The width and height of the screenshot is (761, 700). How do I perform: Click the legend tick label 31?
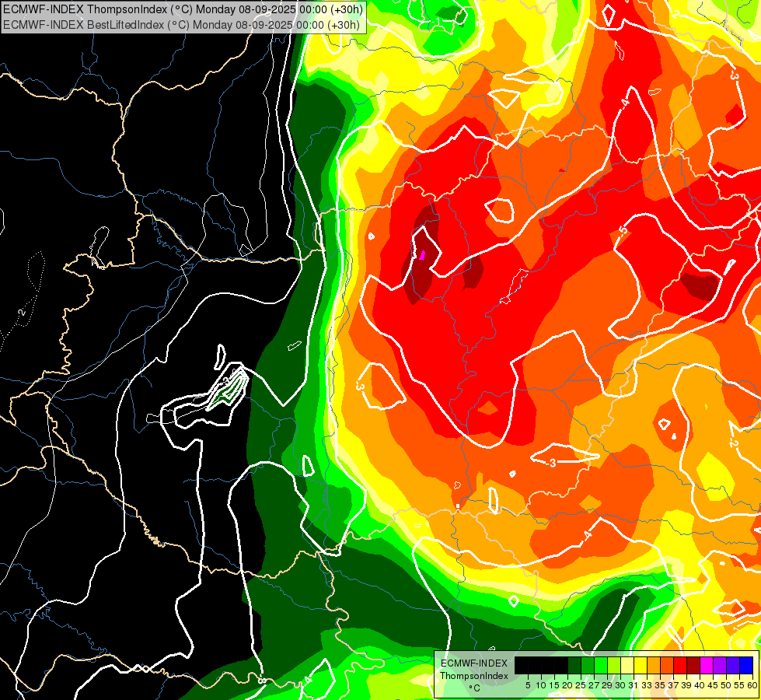pyautogui.click(x=634, y=685)
